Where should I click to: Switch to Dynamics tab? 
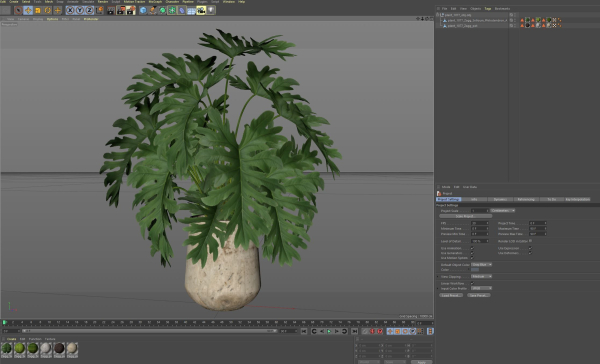501,199
